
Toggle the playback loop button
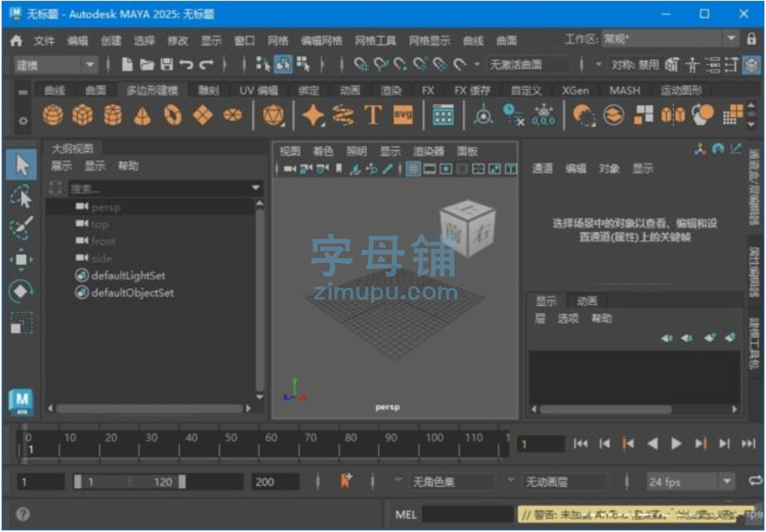[x=756, y=480]
